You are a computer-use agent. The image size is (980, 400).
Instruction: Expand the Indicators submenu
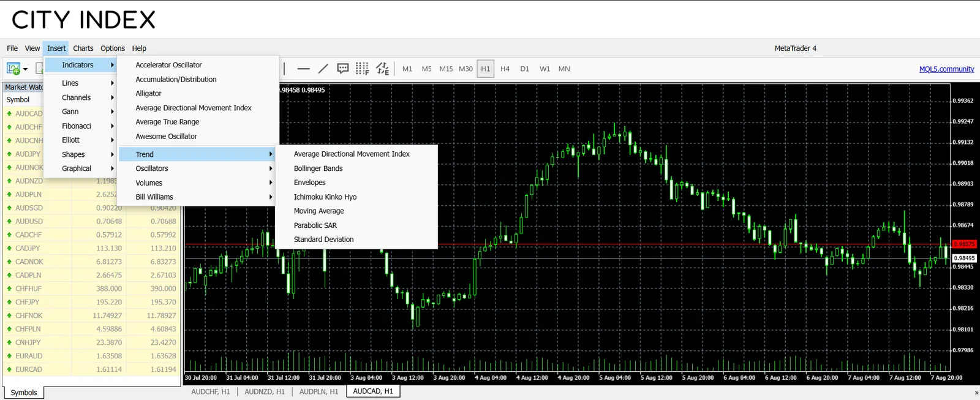[x=81, y=65]
